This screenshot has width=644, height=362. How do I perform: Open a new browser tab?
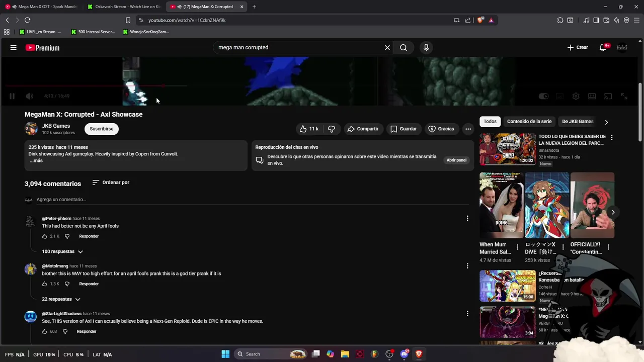[254, 7]
